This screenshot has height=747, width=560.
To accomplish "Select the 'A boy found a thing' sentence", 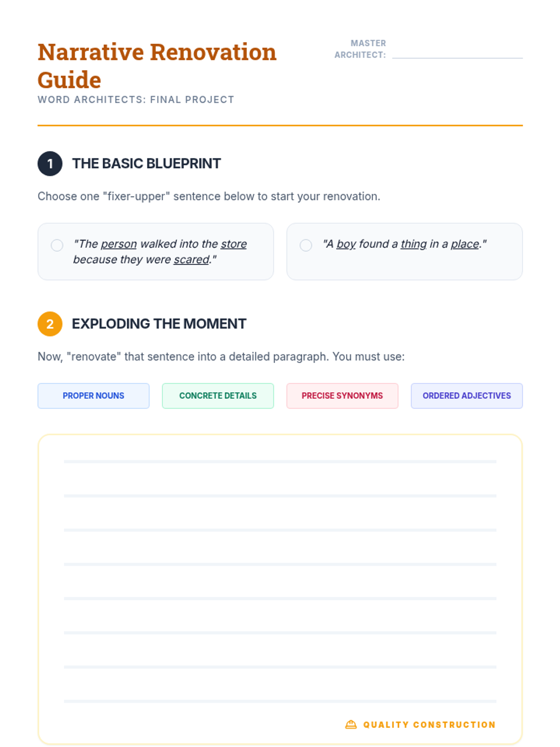I will click(306, 245).
